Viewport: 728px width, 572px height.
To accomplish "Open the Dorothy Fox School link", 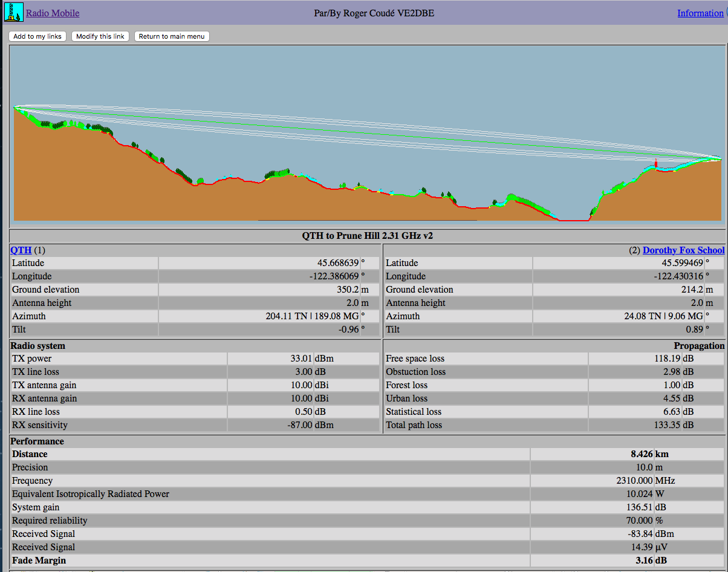I will tap(683, 250).
